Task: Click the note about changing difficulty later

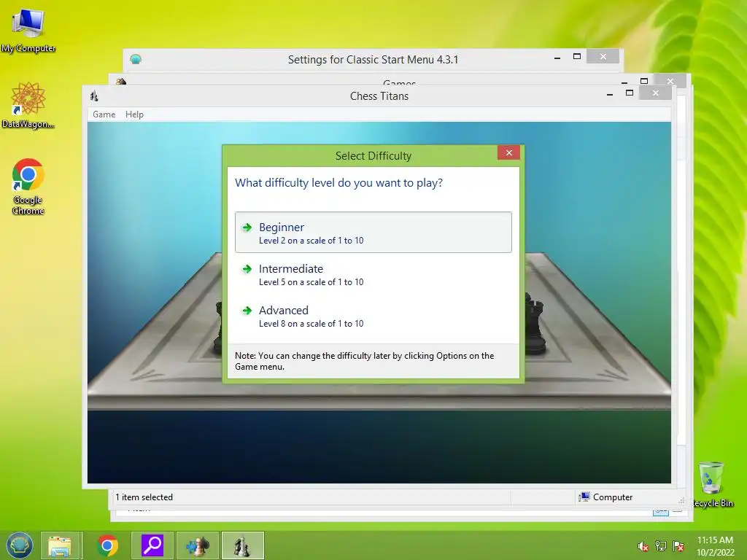Action: click(x=365, y=361)
